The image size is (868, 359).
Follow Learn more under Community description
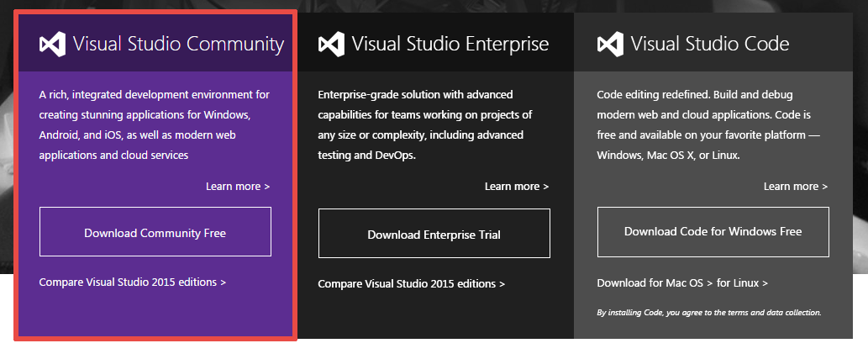pos(238,186)
